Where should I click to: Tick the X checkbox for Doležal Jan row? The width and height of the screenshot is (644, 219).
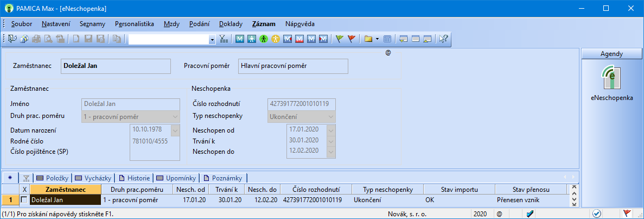[24, 199]
